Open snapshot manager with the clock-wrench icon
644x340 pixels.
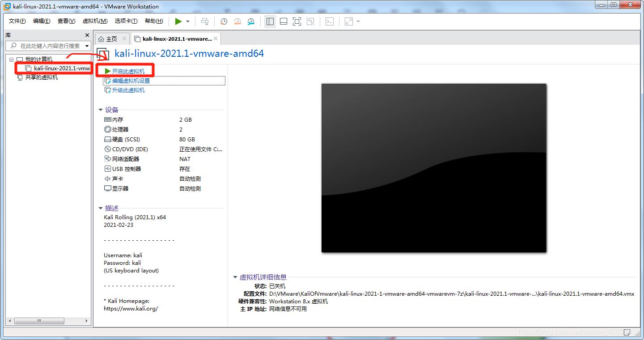pos(251,21)
